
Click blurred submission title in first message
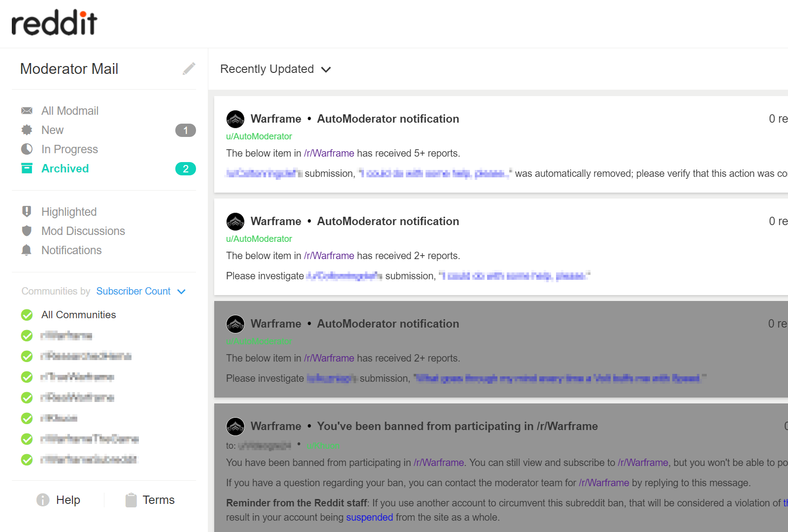point(435,173)
